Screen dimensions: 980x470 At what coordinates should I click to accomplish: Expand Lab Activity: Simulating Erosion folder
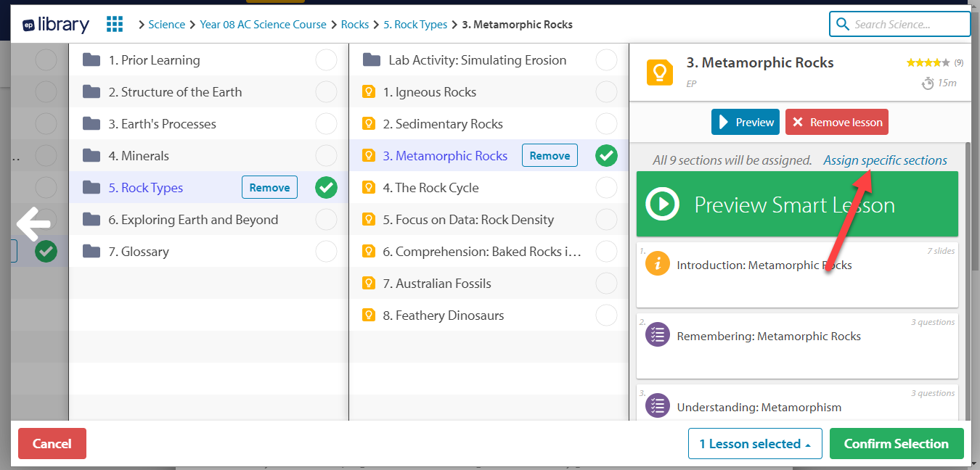tap(477, 60)
